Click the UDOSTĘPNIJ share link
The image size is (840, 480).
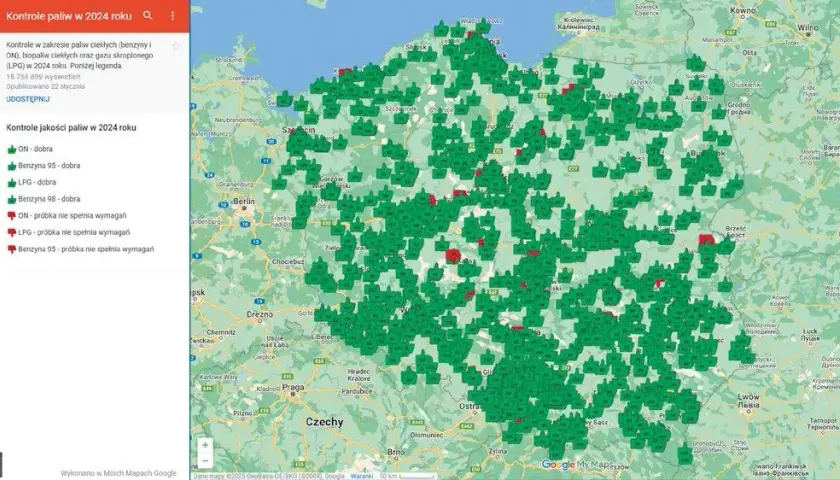coord(28,99)
